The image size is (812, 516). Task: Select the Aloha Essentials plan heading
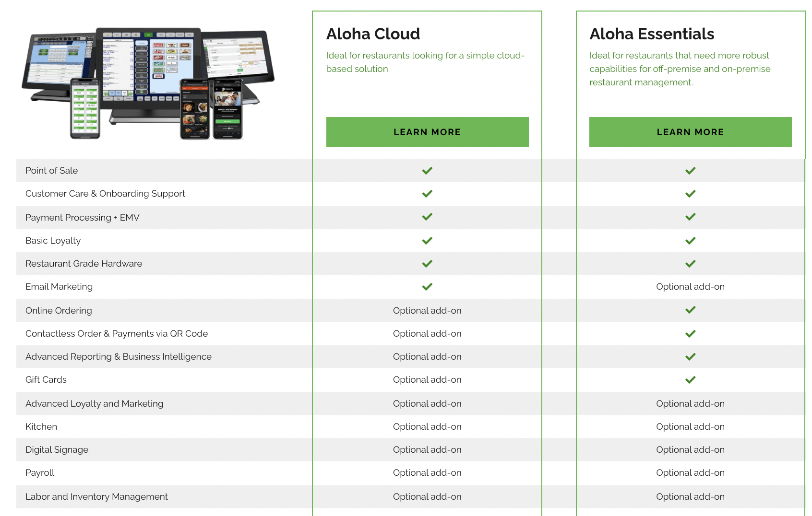coord(652,34)
